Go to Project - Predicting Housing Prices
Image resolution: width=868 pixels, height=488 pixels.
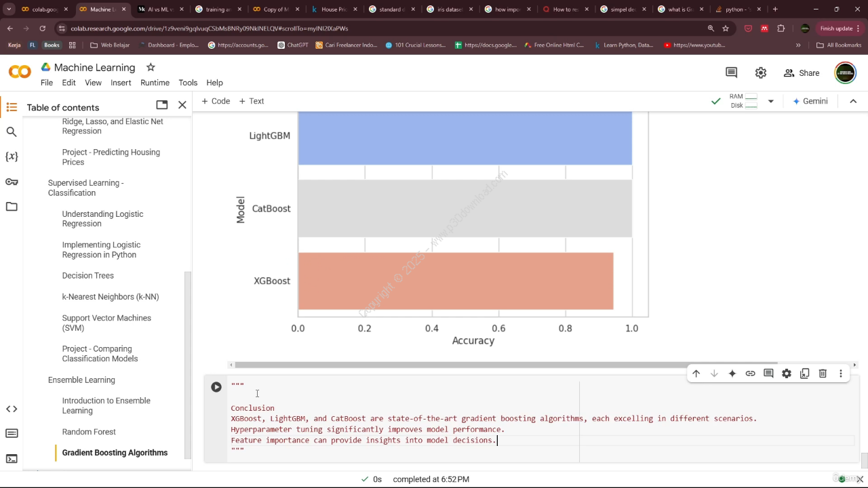tap(111, 157)
